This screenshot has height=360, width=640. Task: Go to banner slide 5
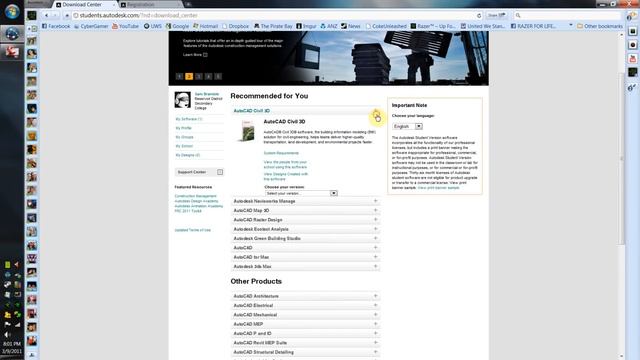pos(218,76)
